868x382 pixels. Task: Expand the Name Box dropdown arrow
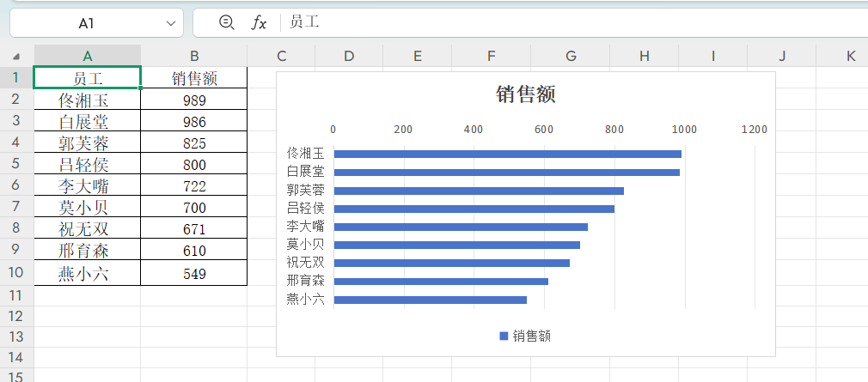[169, 23]
